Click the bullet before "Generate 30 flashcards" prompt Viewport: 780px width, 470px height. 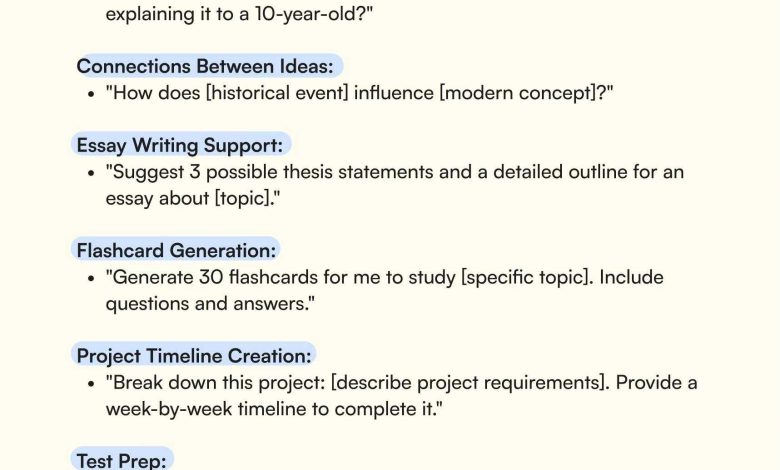click(x=92, y=277)
